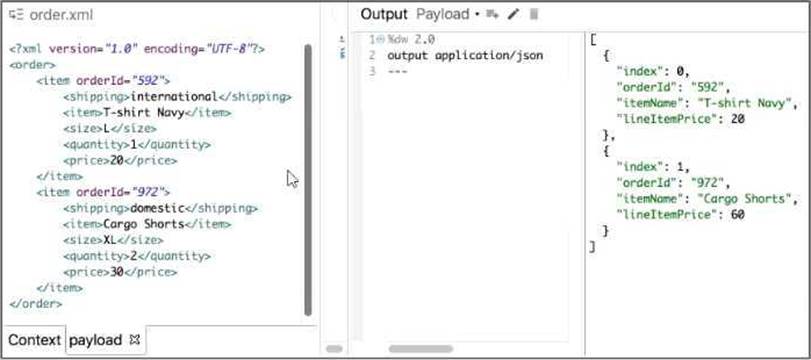Click the upper margin icon left of line 1
The height and width of the screenshot is (360, 811).
coord(342,39)
